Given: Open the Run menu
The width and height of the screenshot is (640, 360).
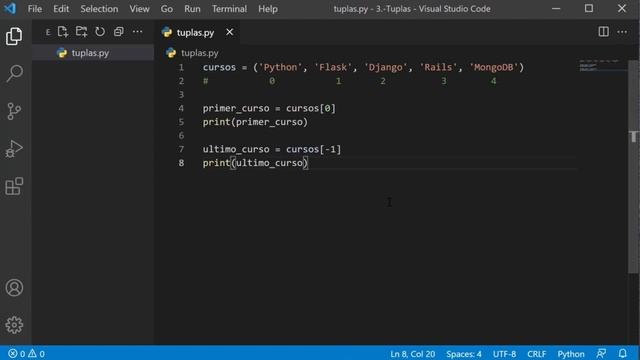Looking at the screenshot, I should click(x=192, y=9).
